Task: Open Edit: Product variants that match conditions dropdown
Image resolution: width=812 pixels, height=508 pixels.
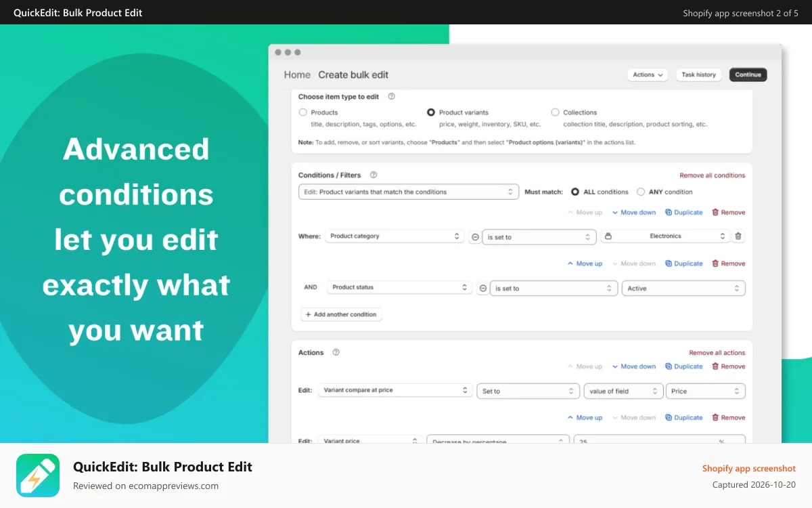Action: [x=409, y=192]
